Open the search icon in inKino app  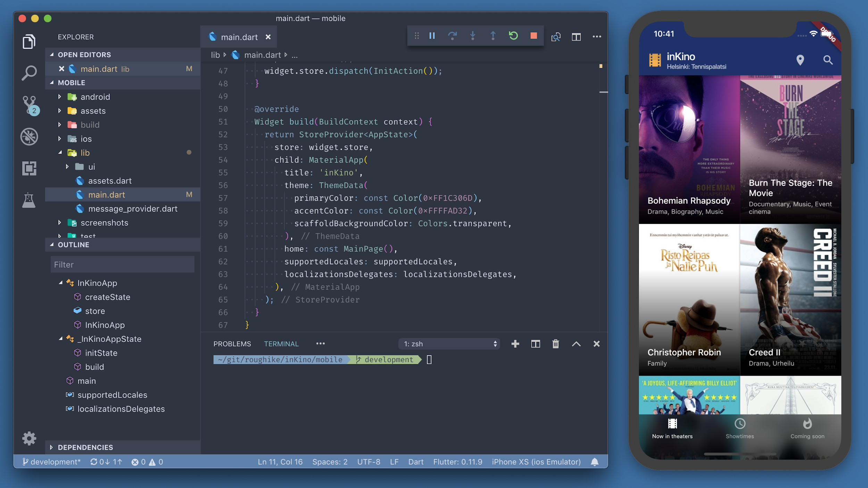[828, 60]
